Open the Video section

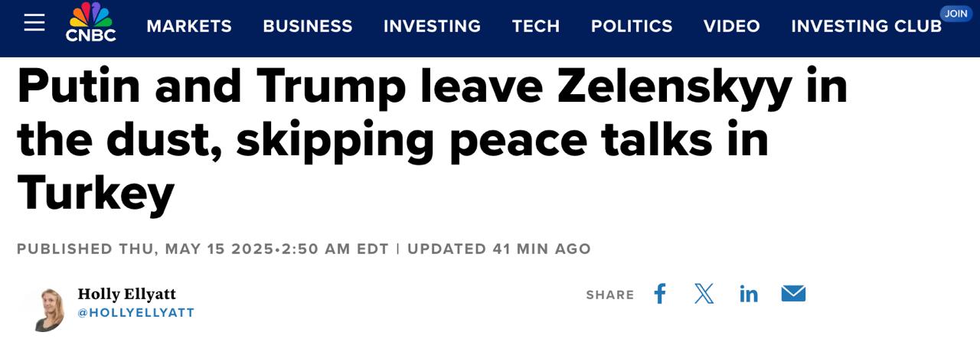pos(732,26)
